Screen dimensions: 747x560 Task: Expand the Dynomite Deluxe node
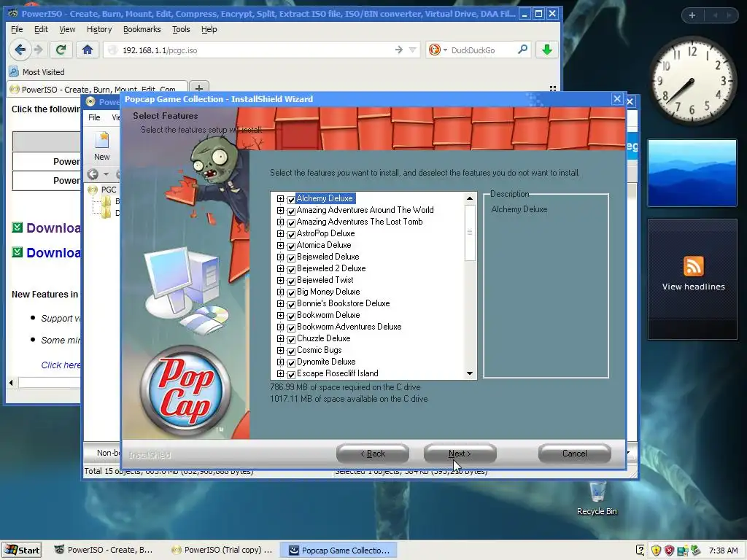[x=280, y=362]
